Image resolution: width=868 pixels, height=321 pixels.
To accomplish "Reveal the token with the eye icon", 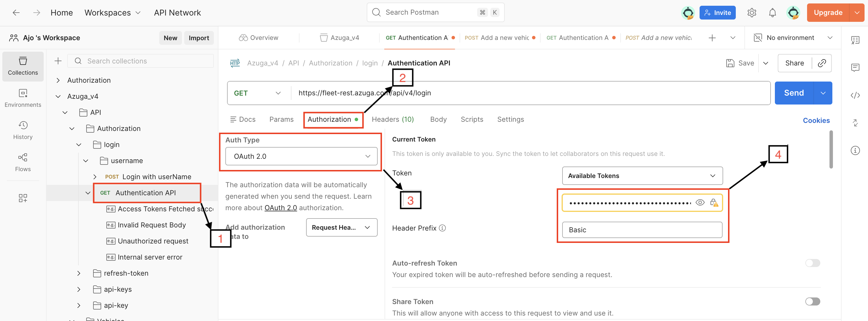I will pyautogui.click(x=700, y=202).
